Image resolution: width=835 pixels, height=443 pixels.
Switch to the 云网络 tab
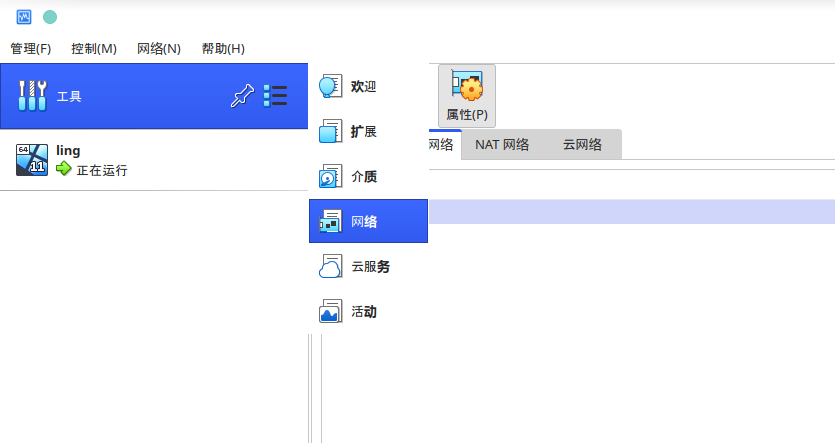click(582, 145)
